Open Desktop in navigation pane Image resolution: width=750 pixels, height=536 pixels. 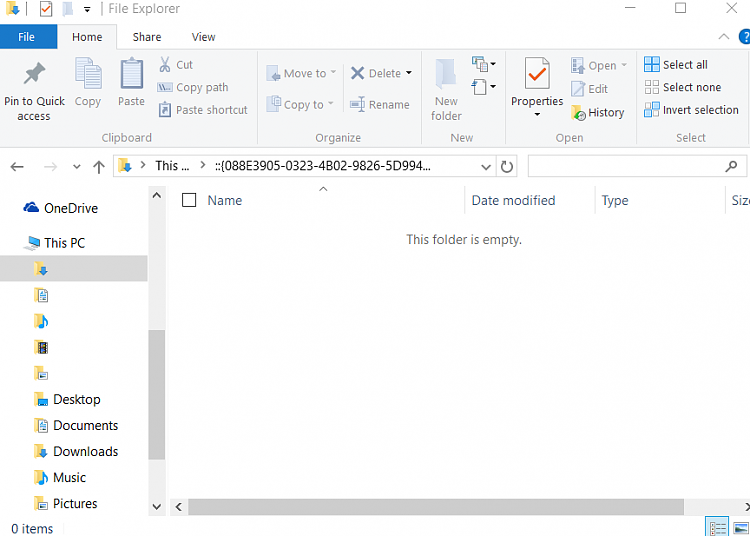point(67,399)
